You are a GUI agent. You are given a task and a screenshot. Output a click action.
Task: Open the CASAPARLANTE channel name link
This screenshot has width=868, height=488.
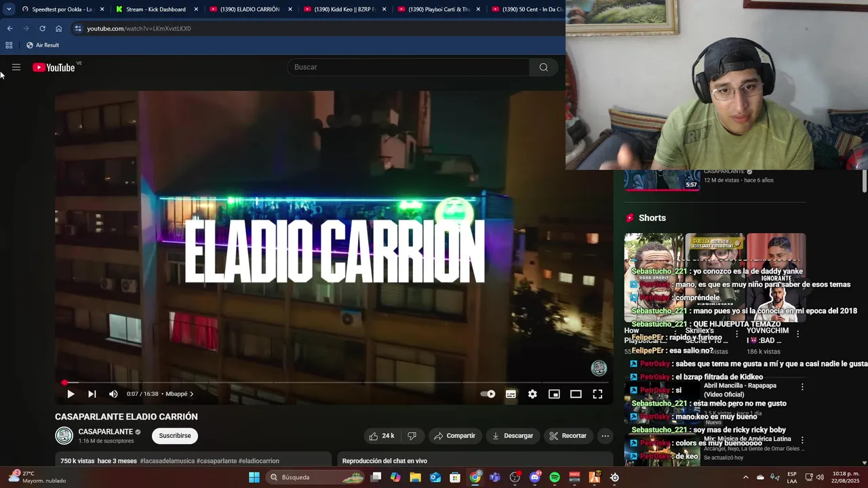pos(106,432)
